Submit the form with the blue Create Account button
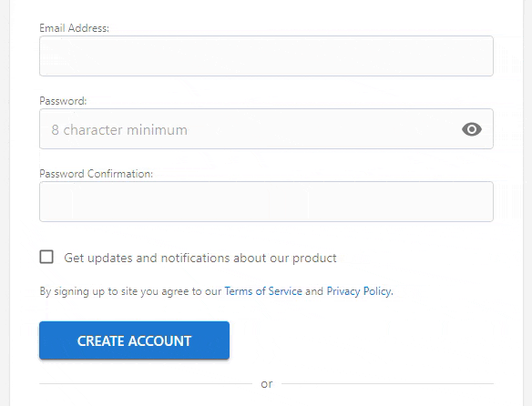 [134, 340]
